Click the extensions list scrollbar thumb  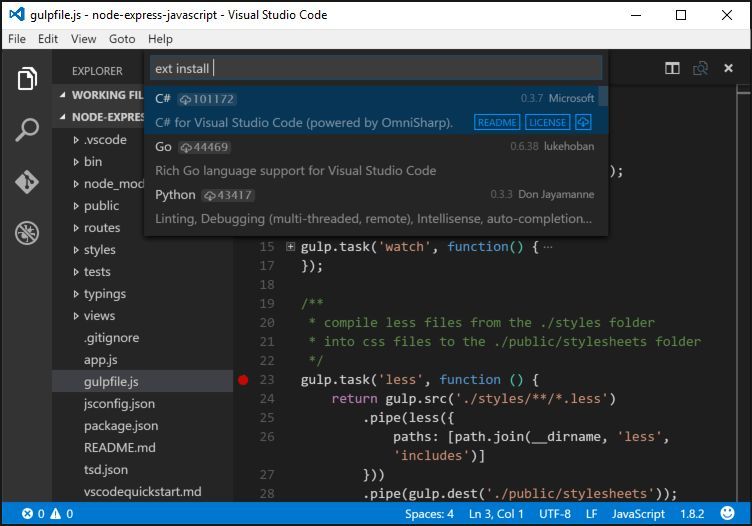coord(603,96)
